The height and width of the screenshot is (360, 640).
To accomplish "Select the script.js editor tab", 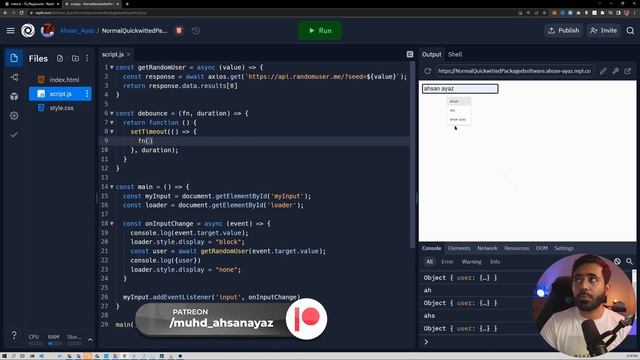I will tap(113, 54).
